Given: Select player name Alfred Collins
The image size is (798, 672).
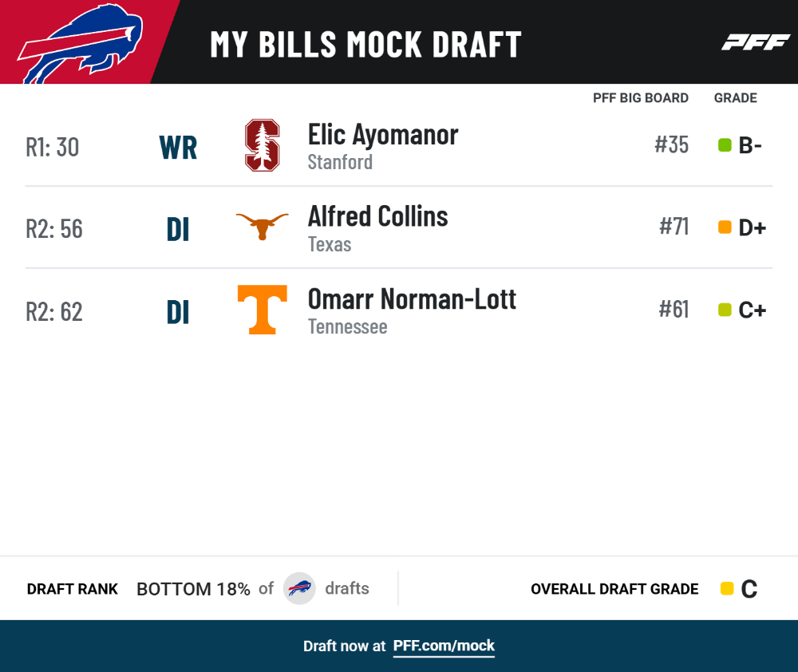Looking at the screenshot, I should point(377,216).
